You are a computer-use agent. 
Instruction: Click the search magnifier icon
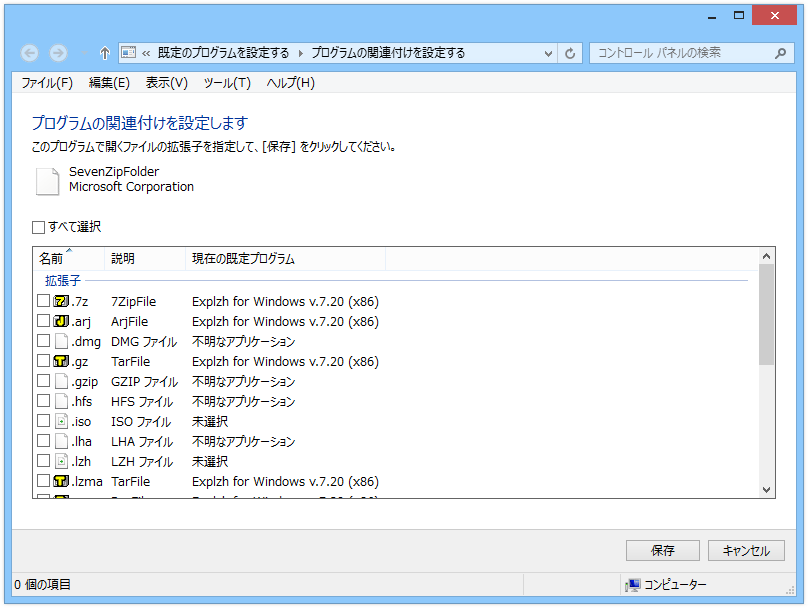(x=781, y=53)
